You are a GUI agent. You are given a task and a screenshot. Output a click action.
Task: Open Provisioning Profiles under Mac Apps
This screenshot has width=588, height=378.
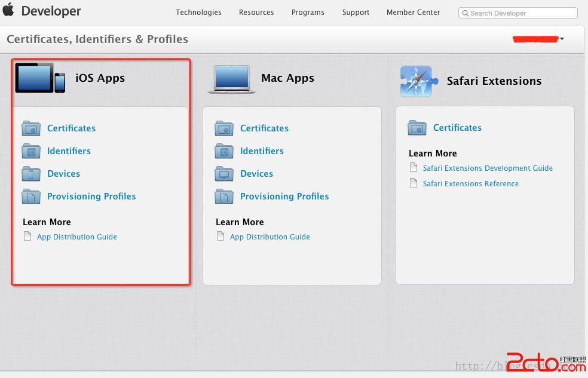click(284, 196)
